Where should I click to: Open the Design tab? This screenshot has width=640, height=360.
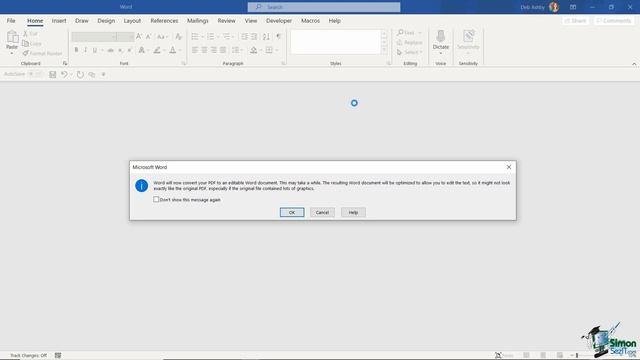[106, 20]
